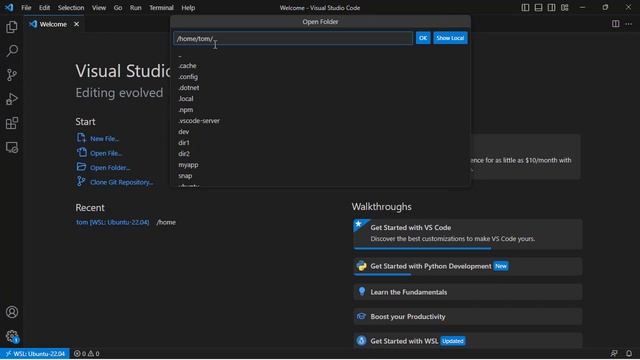Select the dir1 folder in the list
The image size is (640, 360).
320,143
